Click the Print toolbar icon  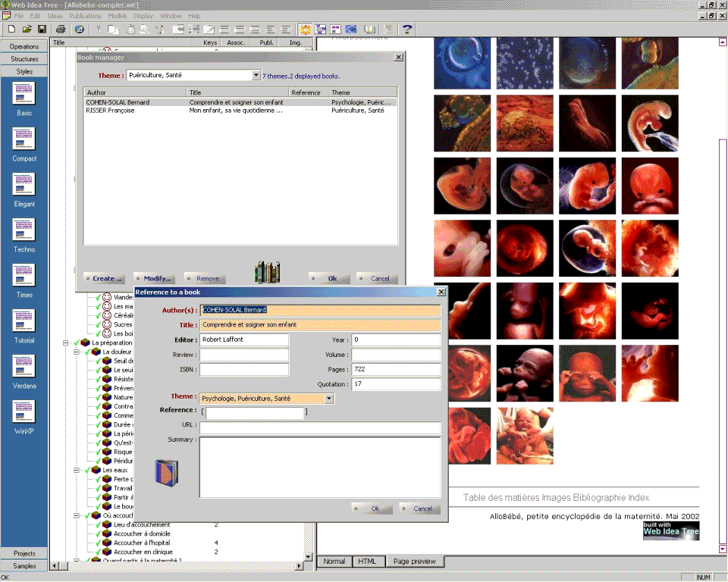61,30
